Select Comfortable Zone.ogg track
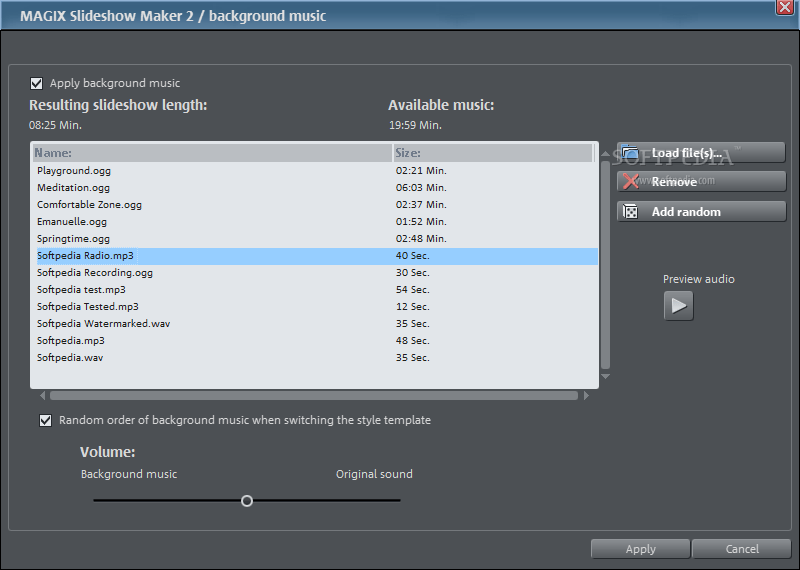 316,205
